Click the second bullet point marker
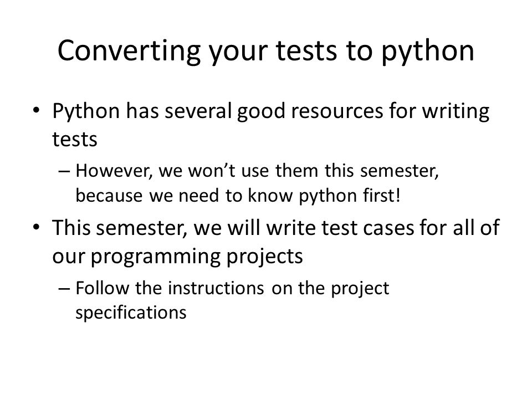The image size is (532, 399). pos(37,227)
